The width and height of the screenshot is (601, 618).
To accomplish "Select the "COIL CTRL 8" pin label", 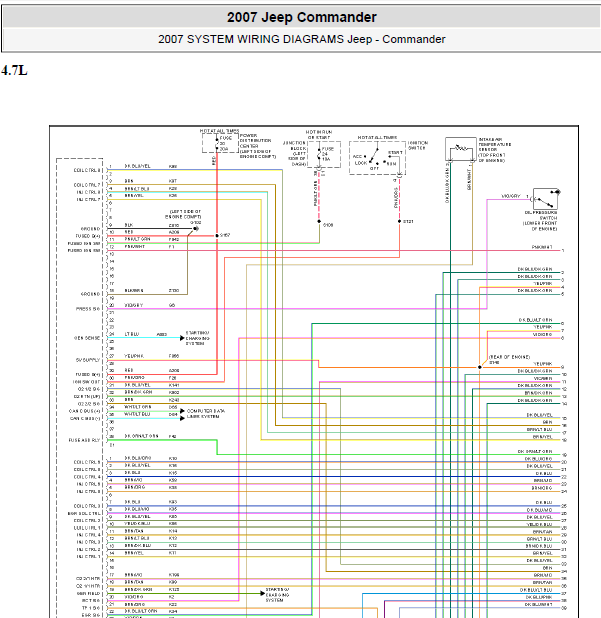I will pyautogui.click(x=87, y=170).
